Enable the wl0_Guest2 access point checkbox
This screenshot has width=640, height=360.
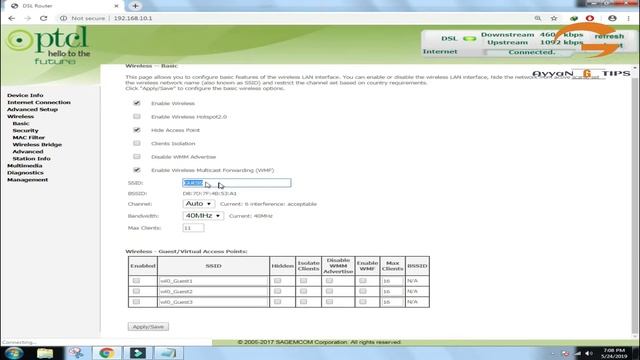coord(136,291)
